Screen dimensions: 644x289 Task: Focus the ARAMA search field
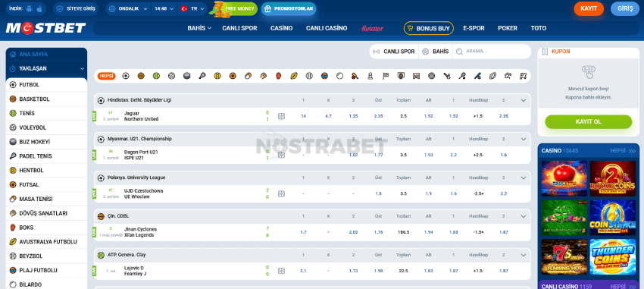(x=491, y=52)
